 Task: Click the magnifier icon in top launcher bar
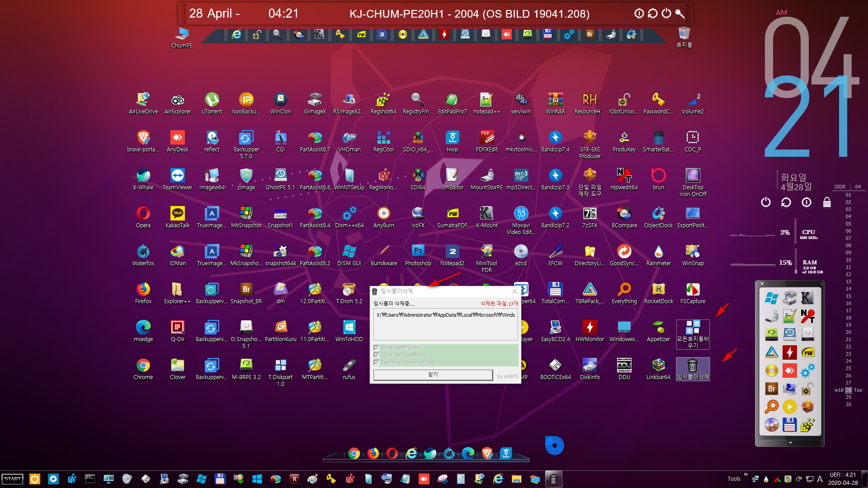point(278,34)
